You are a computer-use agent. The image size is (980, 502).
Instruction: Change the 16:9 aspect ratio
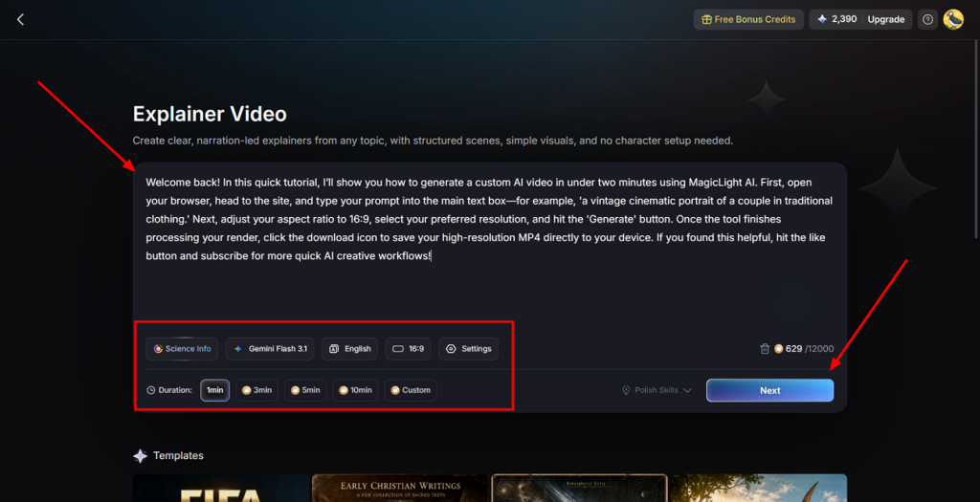click(x=408, y=349)
